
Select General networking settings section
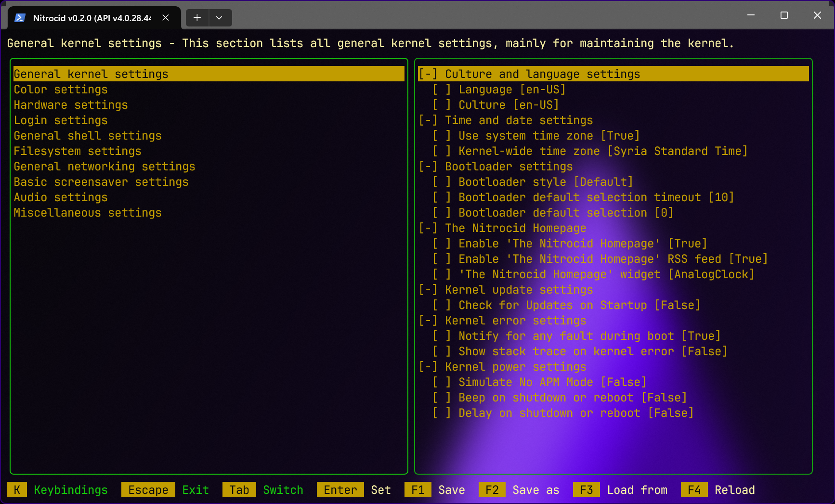104,167
